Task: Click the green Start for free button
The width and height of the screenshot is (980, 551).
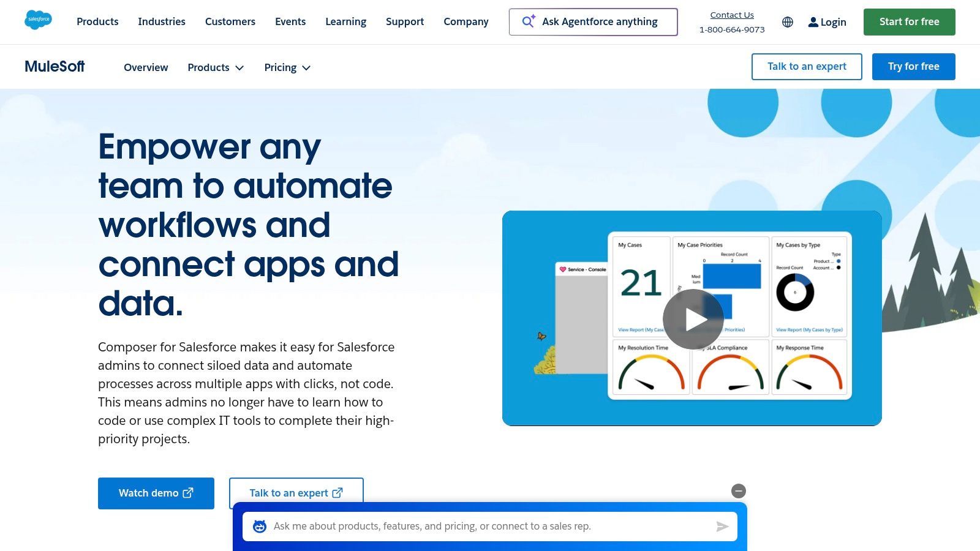Action: 909,22
